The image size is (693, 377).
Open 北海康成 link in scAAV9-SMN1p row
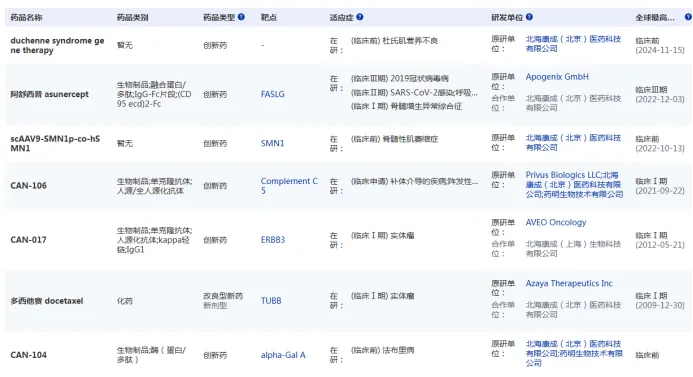tap(573, 142)
